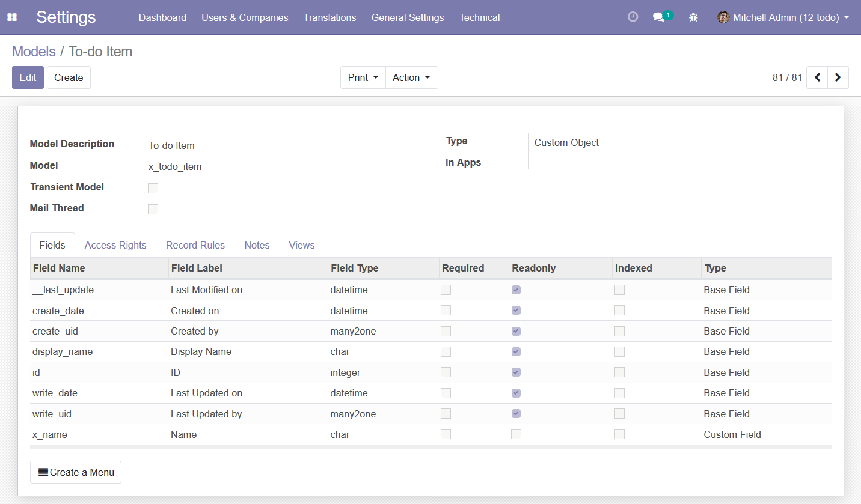The height and width of the screenshot is (504, 861).
Task: Sort by the Field Name column header
Action: pos(99,268)
